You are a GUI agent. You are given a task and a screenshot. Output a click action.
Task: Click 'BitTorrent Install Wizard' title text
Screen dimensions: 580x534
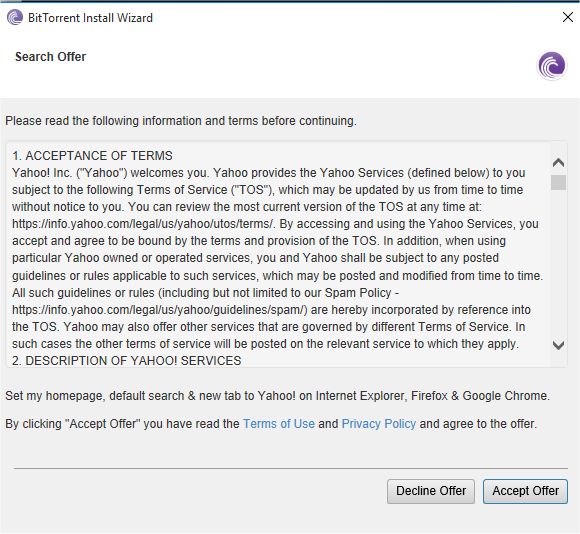click(90, 18)
